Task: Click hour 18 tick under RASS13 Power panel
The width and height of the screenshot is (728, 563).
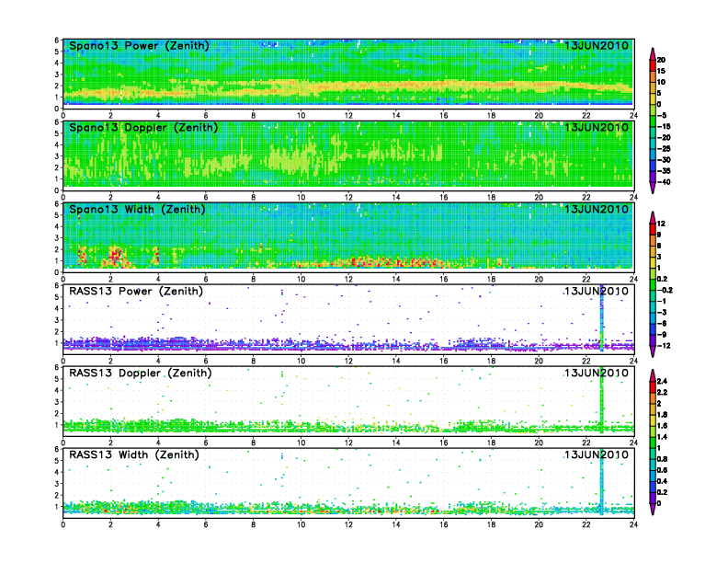Action: pos(491,362)
